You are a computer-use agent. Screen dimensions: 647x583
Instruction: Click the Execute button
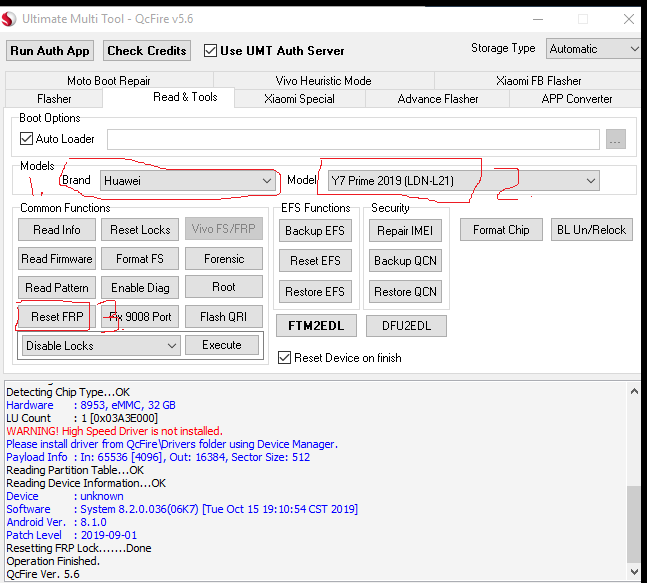(222, 345)
